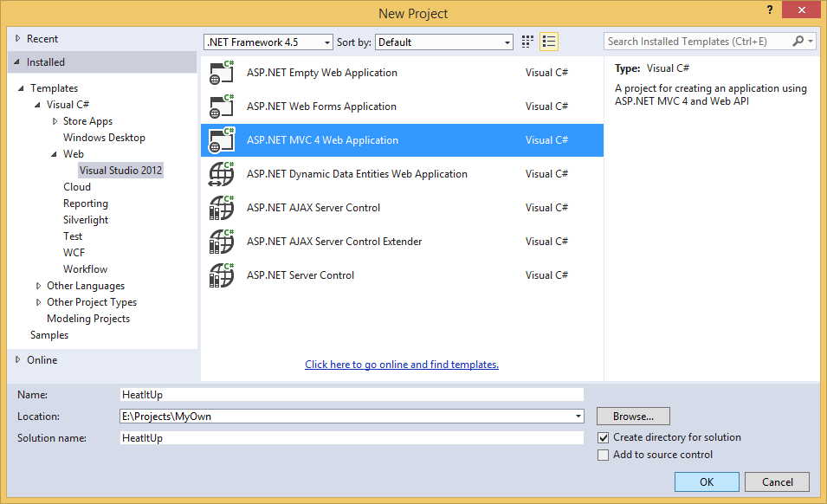
Task: Click the AJAX Server Control Extender icon
Action: (222, 242)
